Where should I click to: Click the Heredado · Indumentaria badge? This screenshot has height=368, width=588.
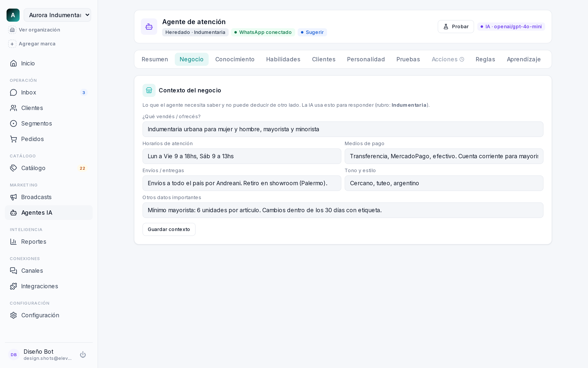tap(195, 32)
